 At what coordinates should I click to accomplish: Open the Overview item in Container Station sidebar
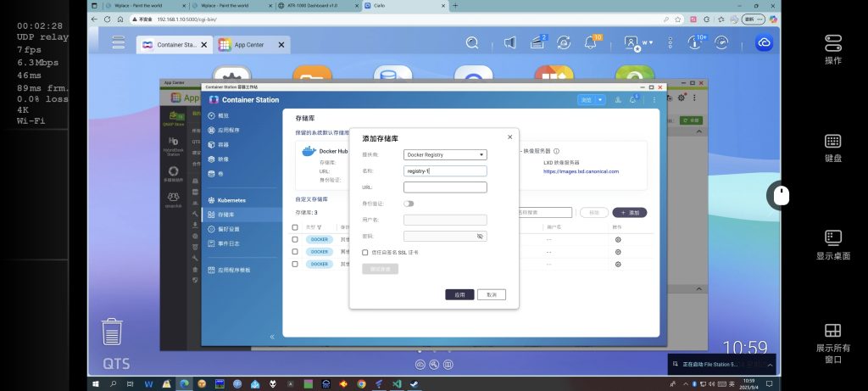218,115
